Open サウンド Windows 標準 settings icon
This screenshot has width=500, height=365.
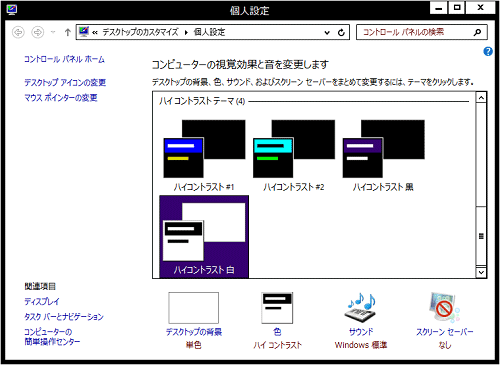pyautogui.click(x=361, y=308)
